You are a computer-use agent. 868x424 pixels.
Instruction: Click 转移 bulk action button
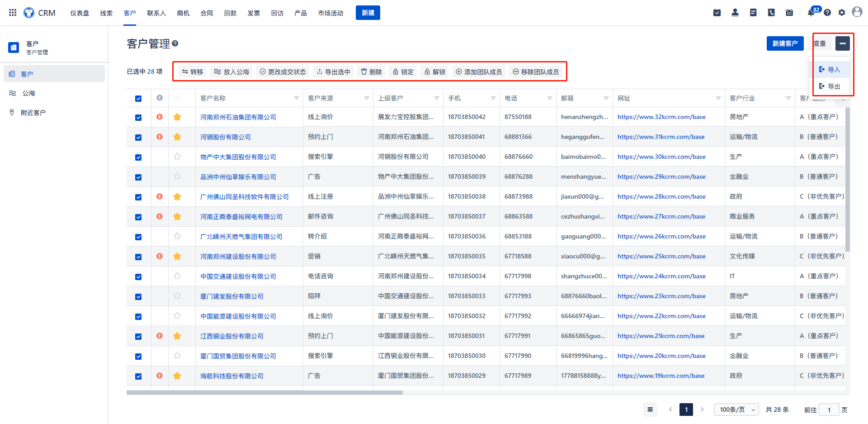pos(192,71)
